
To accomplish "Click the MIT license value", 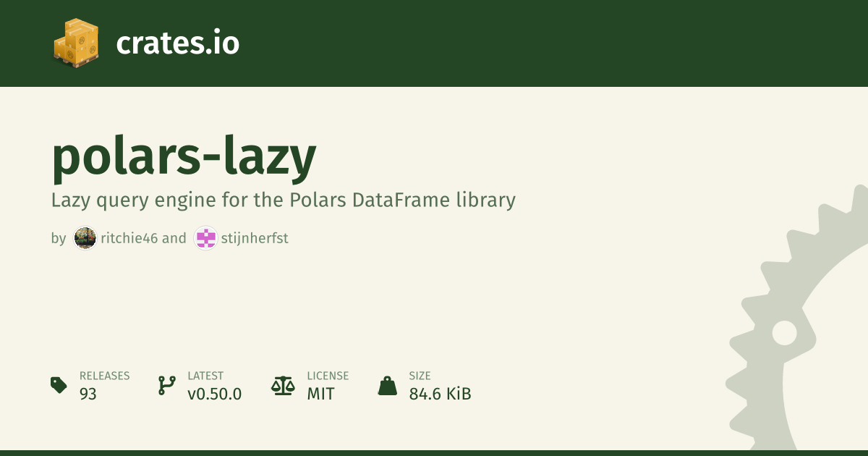I will point(320,394).
